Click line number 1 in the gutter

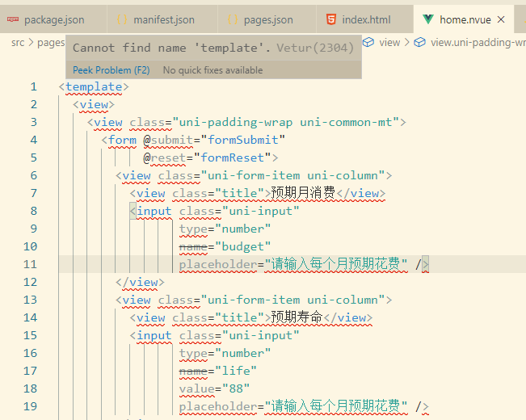coord(34,87)
